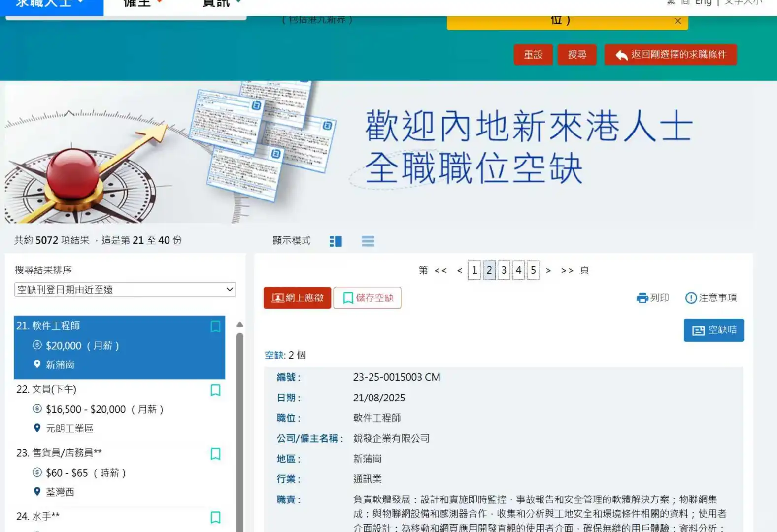Image resolution: width=777 pixels, height=532 pixels.
Task: Switch to split-panel display mode icon
Action: tap(336, 241)
